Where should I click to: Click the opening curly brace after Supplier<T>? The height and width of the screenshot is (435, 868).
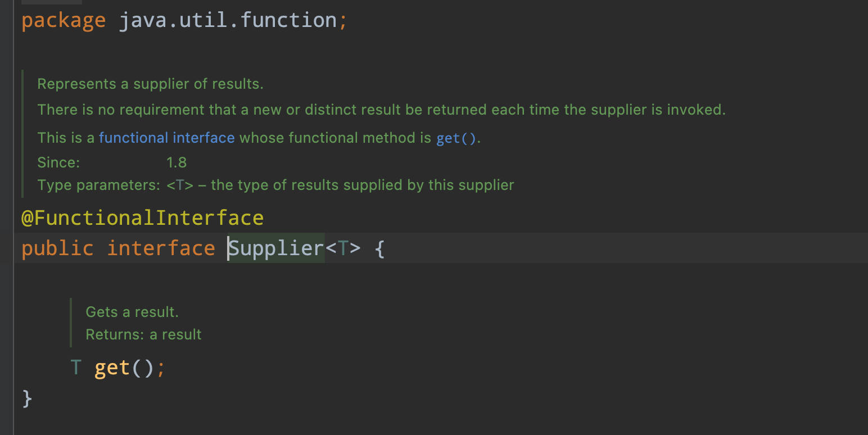pos(379,248)
